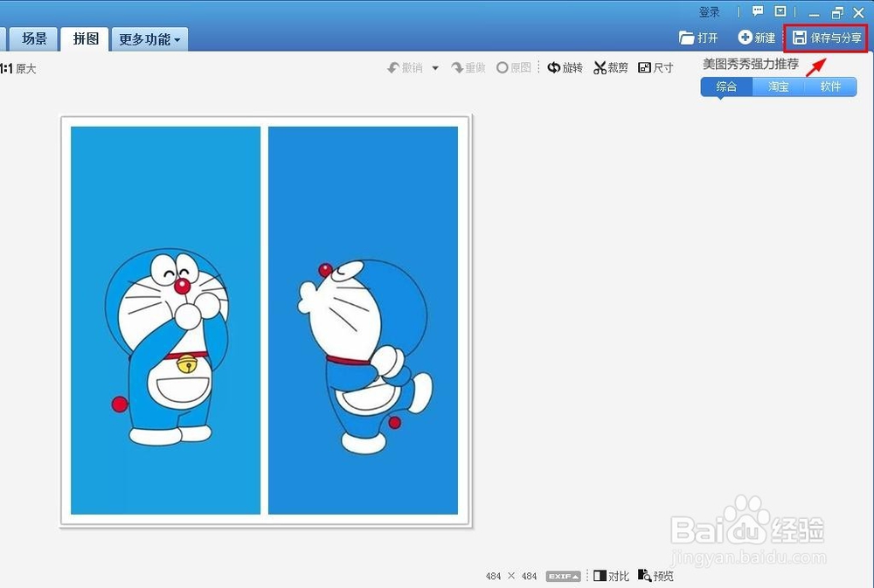This screenshot has width=874, height=588.
Task: Open the feedback chat bubble icon
Action: click(x=758, y=11)
